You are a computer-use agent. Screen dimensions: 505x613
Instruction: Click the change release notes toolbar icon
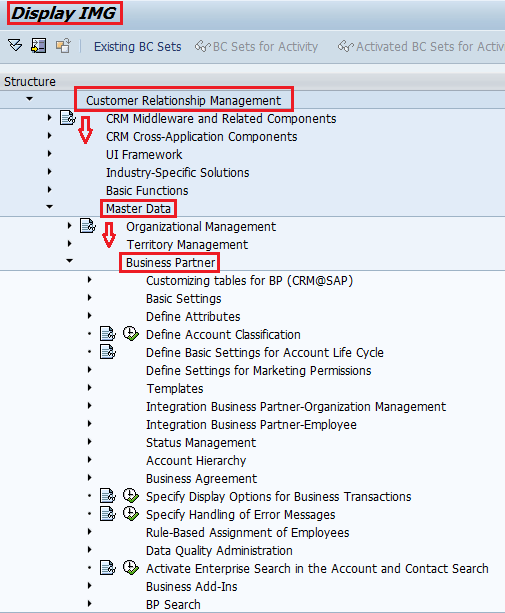pos(63,46)
